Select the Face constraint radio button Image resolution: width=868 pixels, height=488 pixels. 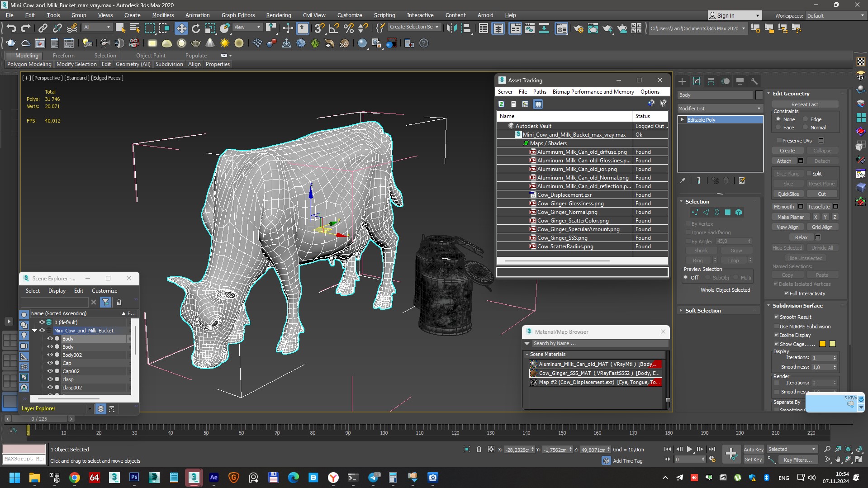tap(778, 128)
